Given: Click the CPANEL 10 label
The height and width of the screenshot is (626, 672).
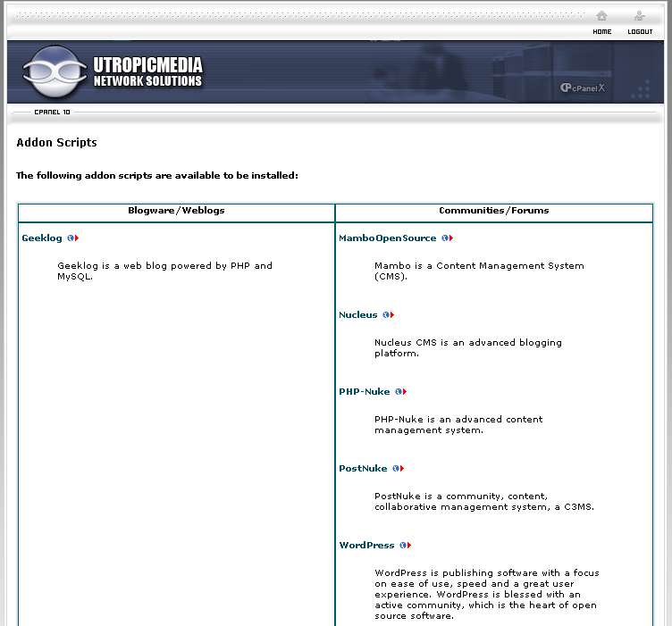Looking at the screenshot, I should point(53,113).
